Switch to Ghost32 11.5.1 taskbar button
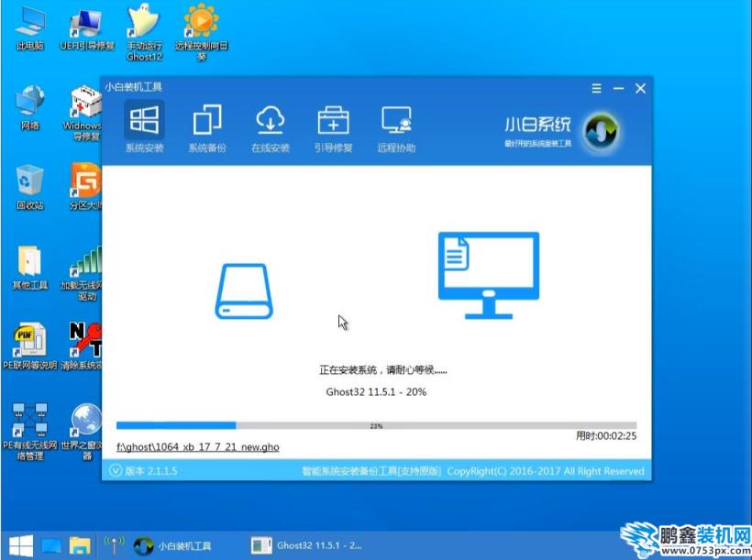Image resolution: width=752 pixels, height=560 pixels. point(307,545)
